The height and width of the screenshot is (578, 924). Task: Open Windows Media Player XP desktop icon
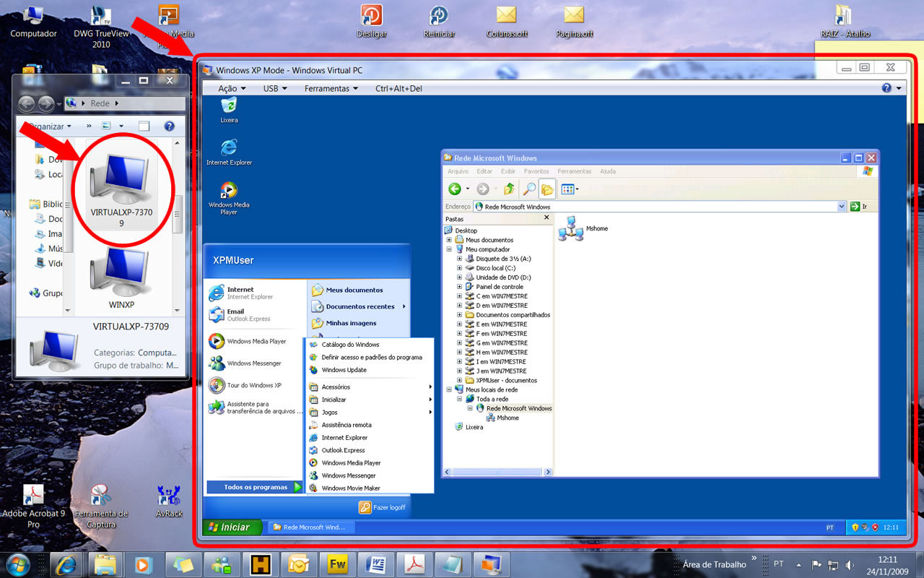point(229,198)
